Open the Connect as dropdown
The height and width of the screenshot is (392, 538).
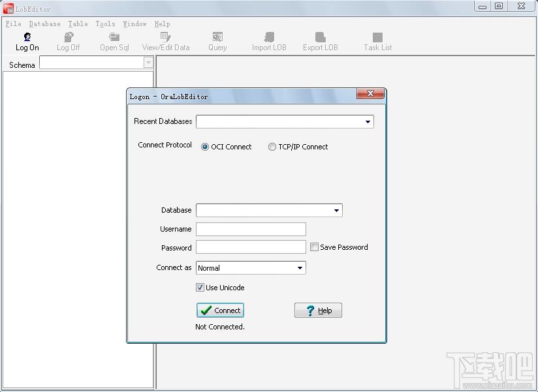(300, 268)
